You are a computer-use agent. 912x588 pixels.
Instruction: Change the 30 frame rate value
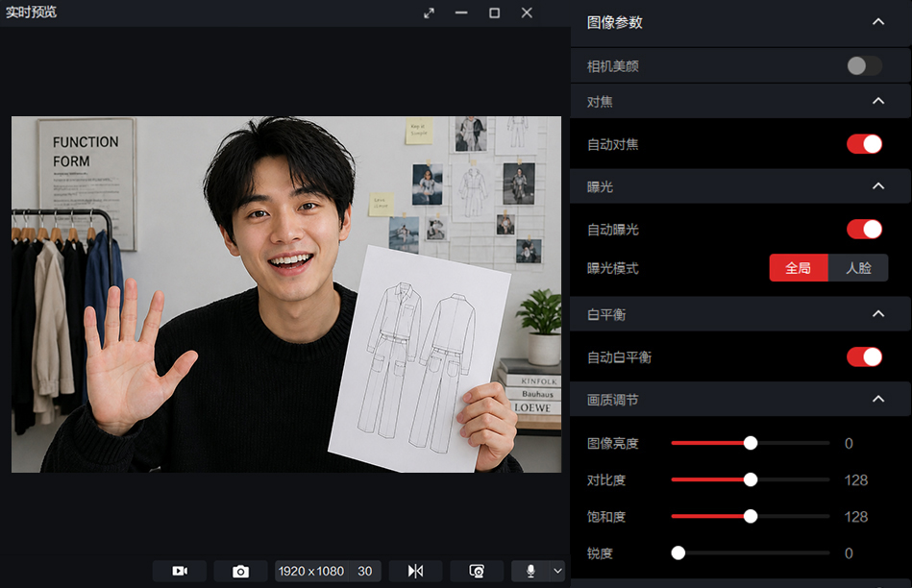(x=364, y=571)
